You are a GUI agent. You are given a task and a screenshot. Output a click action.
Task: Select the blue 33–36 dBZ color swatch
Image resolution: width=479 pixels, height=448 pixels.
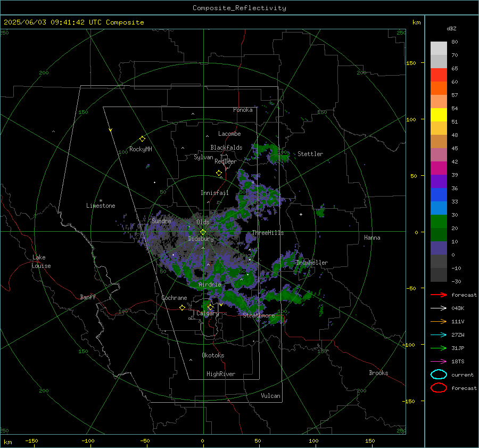[x=439, y=195]
